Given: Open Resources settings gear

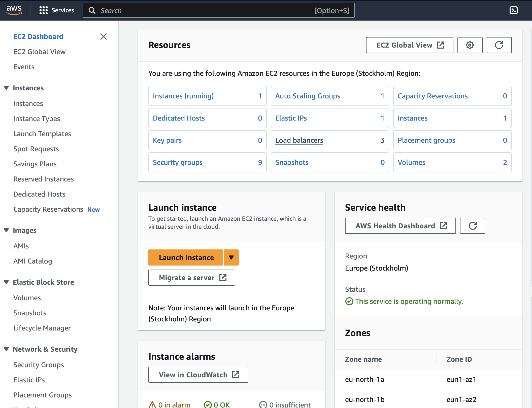Looking at the screenshot, I should (470, 45).
